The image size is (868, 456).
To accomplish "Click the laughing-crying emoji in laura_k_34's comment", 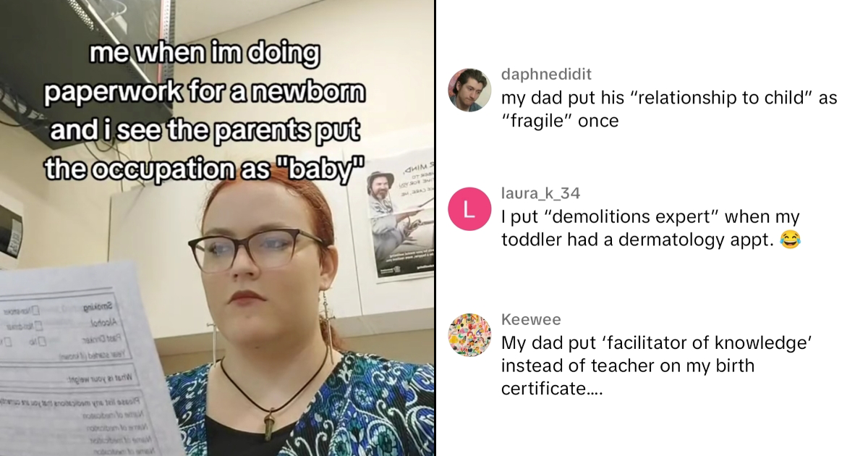I will click(x=791, y=240).
